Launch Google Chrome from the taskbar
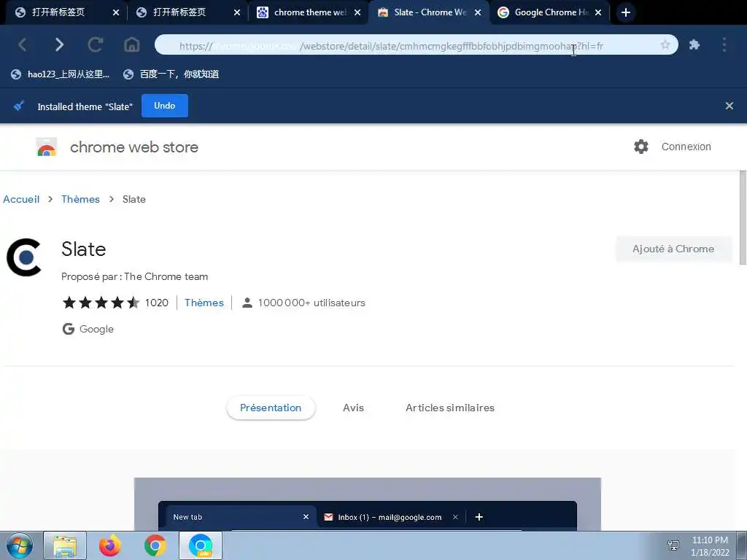Image resolution: width=747 pixels, height=560 pixels. pyautogui.click(x=155, y=545)
